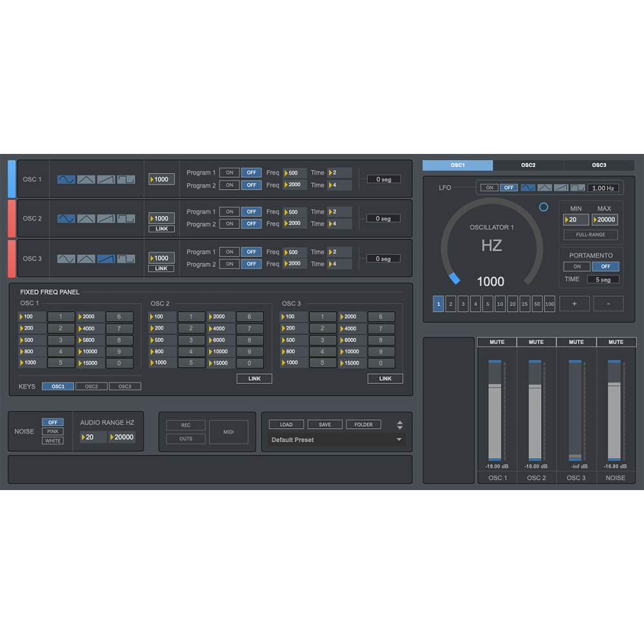The width and height of the screenshot is (644, 644).
Task: Select the sine waveform for OSC 3
Action: [68, 258]
